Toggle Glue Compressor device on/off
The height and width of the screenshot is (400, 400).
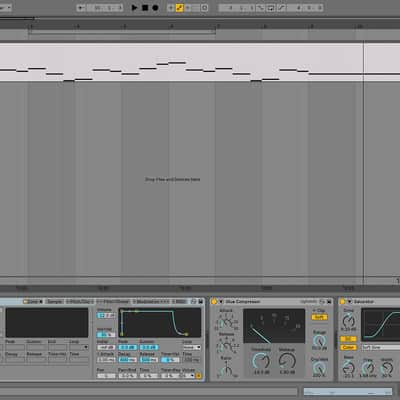[214, 302]
